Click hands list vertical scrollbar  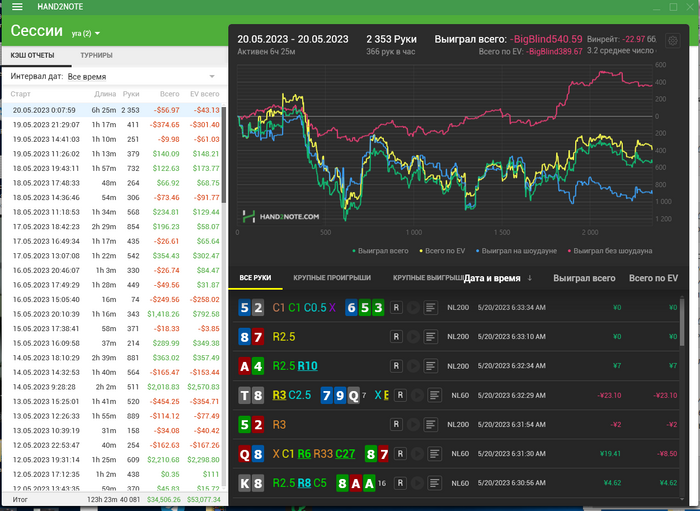(682, 321)
